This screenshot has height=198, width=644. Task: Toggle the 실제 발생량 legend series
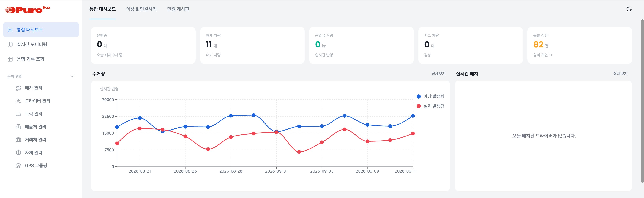tap(430, 106)
